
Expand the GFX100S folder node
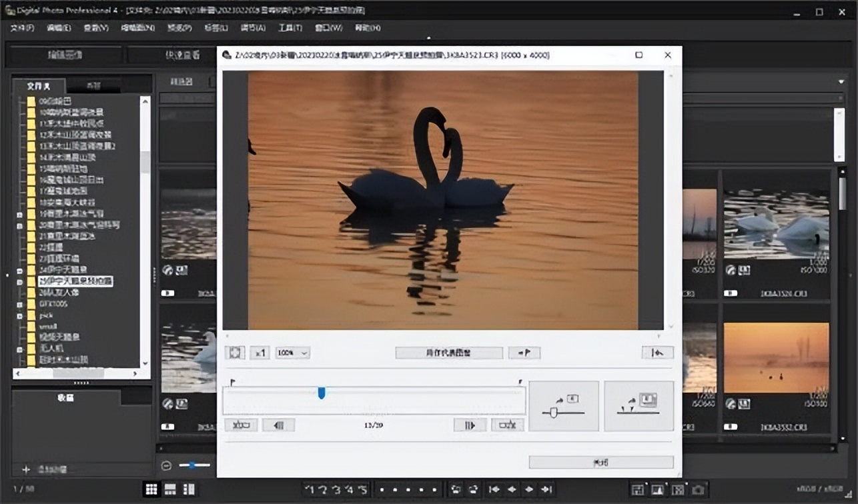(20, 304)
